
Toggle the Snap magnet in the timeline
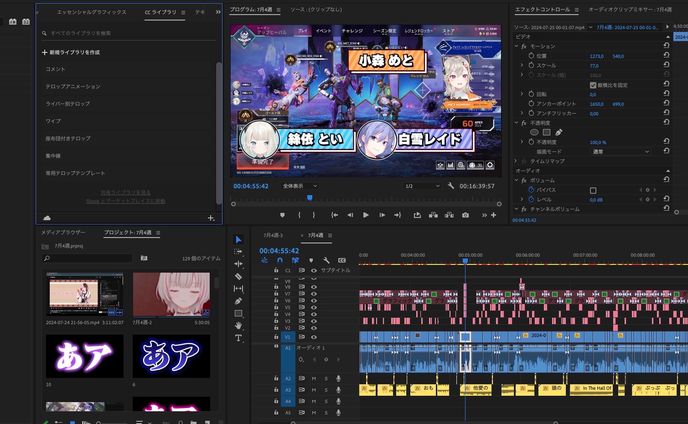tap(280, 260)
